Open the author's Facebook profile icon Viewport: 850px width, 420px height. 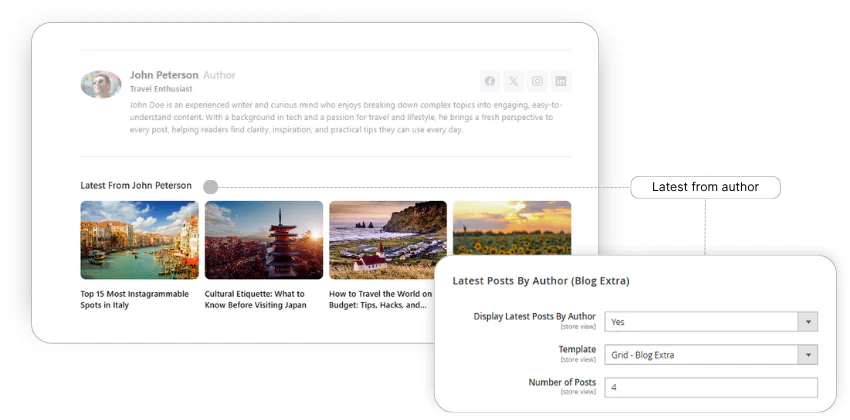(x=490, y=81)
